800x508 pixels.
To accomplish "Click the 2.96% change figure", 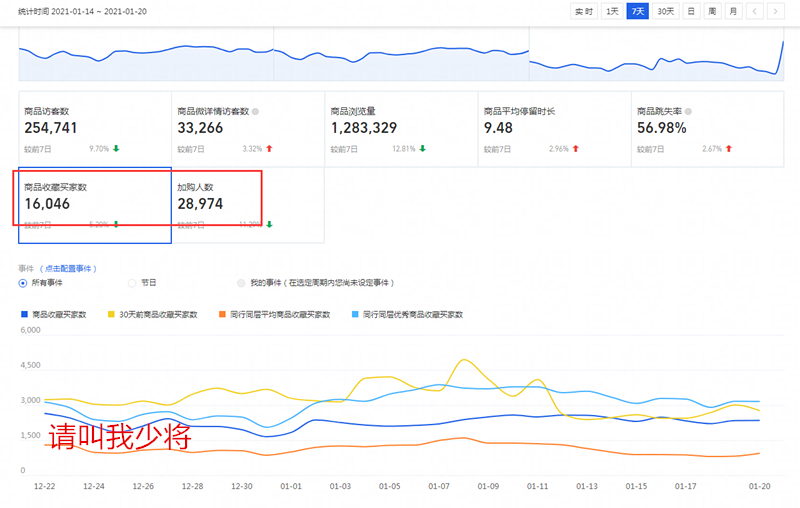I will [x=559, y=149].
